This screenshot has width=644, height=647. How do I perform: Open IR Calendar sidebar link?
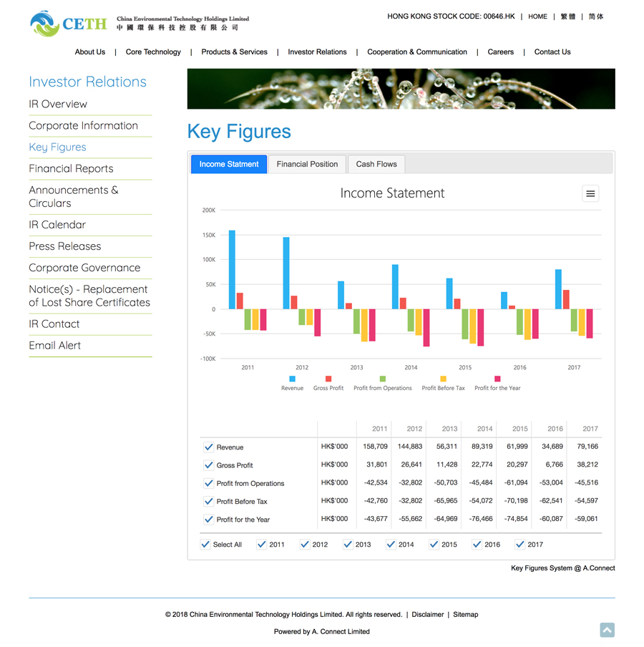(x=57, y=225)
